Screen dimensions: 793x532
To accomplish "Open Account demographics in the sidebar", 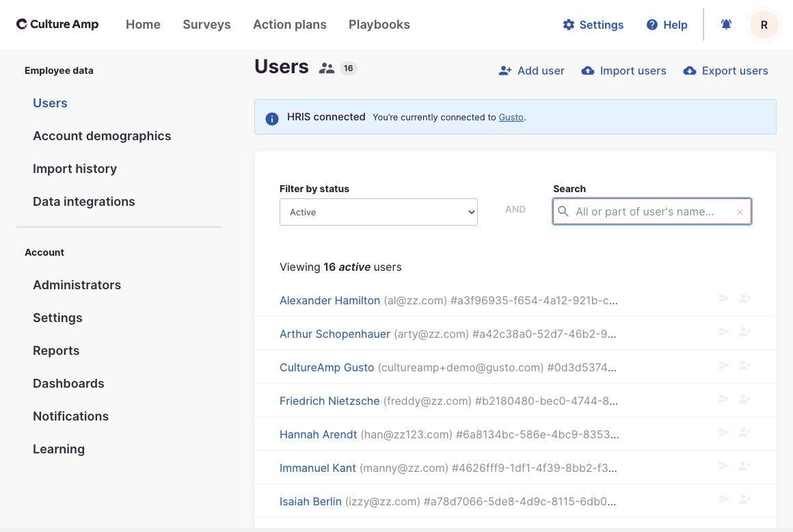I will click(x=102, y=136).
